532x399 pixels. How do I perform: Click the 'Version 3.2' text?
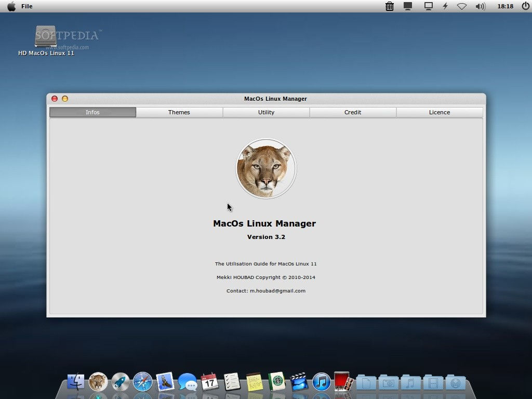pos(266,237)
